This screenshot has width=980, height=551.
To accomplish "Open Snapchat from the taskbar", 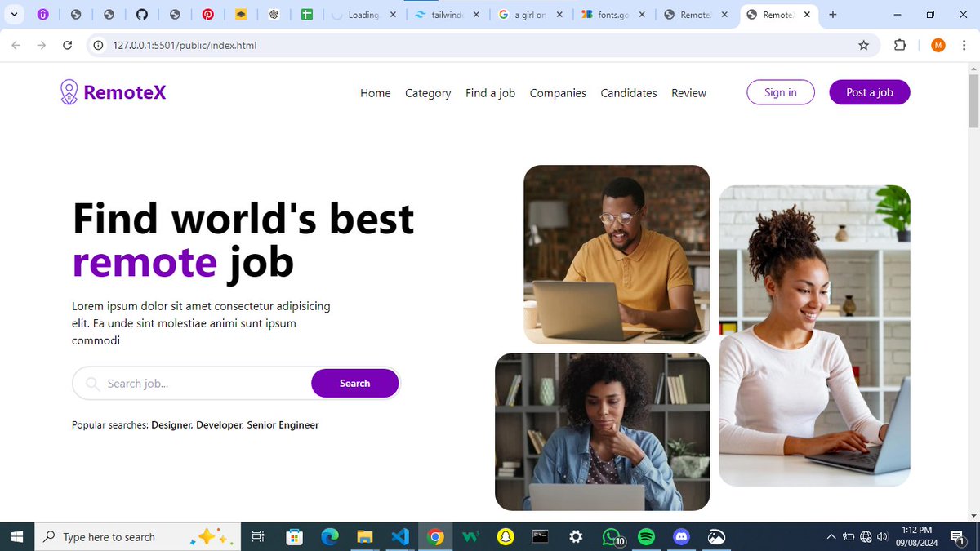I will 506,536.
